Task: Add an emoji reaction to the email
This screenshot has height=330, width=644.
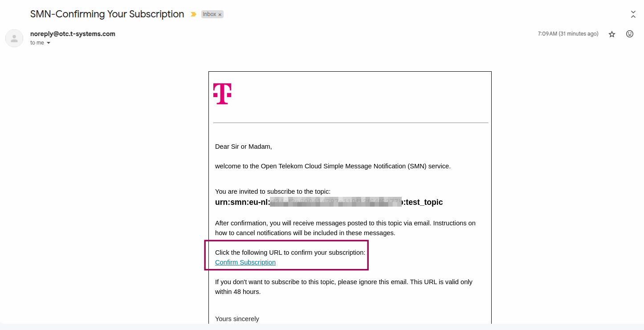Action: (x=630, y=34)
